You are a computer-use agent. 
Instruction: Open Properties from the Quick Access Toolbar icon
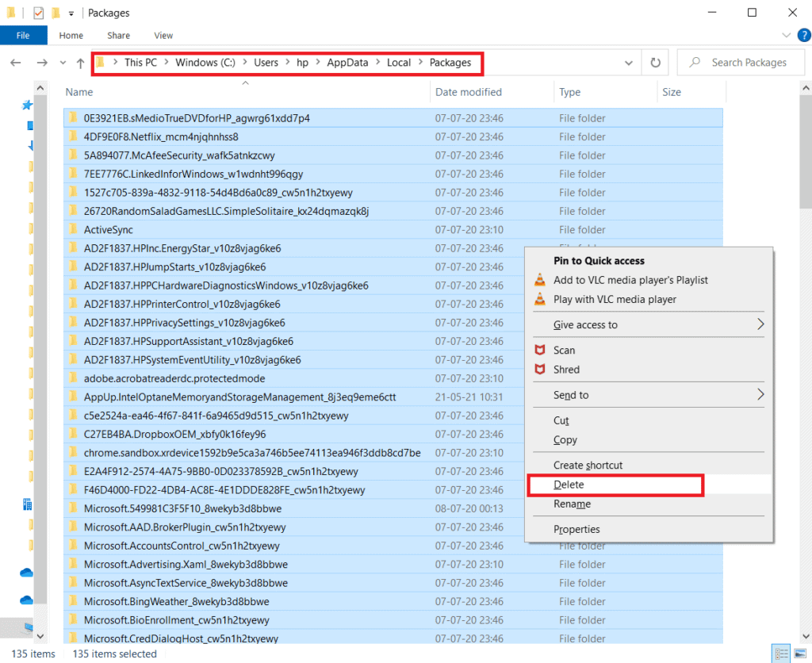[x=37, y=12]
